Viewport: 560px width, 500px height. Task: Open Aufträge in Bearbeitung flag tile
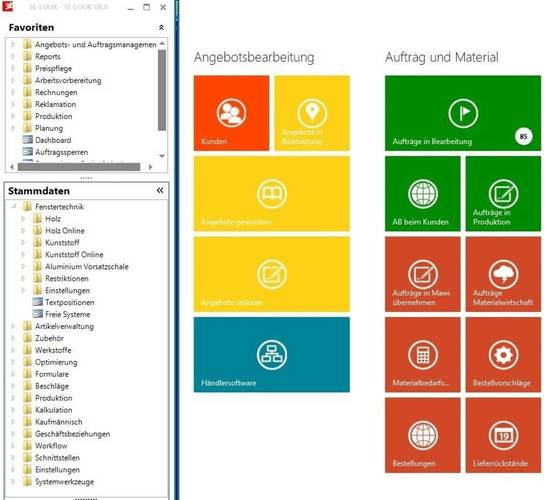pyautogui.click(x=462, y=113)
